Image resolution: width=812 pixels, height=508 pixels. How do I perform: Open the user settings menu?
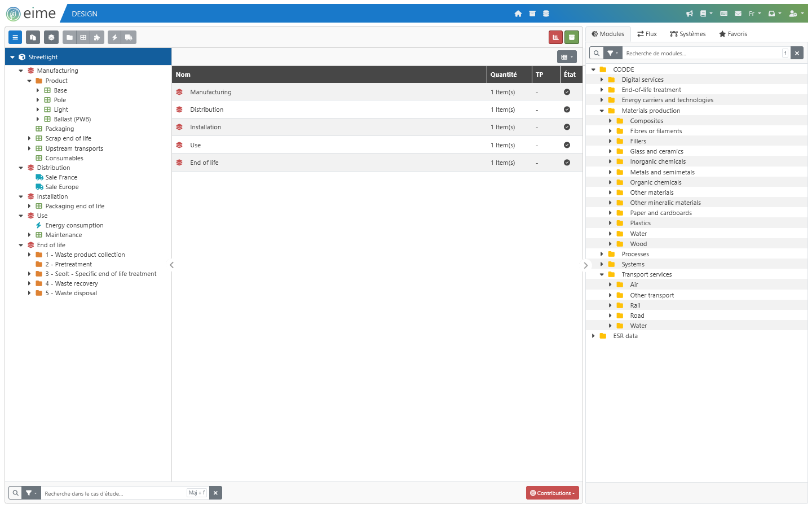[x=796, y=14]
